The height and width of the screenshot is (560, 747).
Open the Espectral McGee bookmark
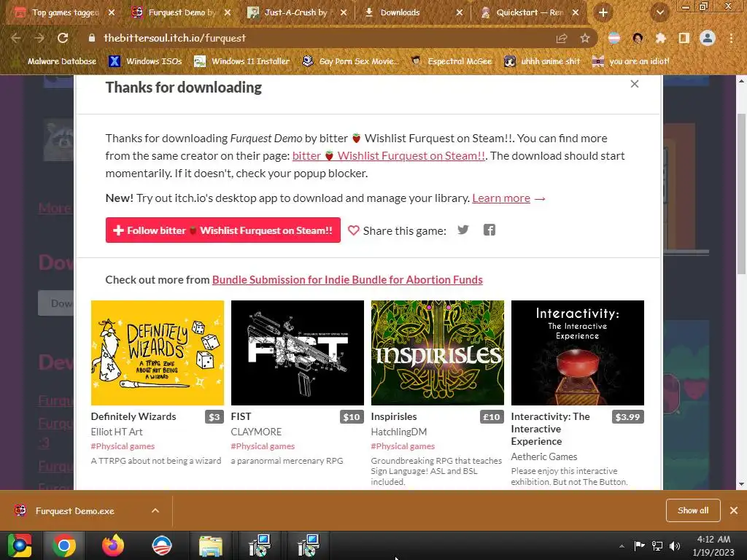click(452, 61)
